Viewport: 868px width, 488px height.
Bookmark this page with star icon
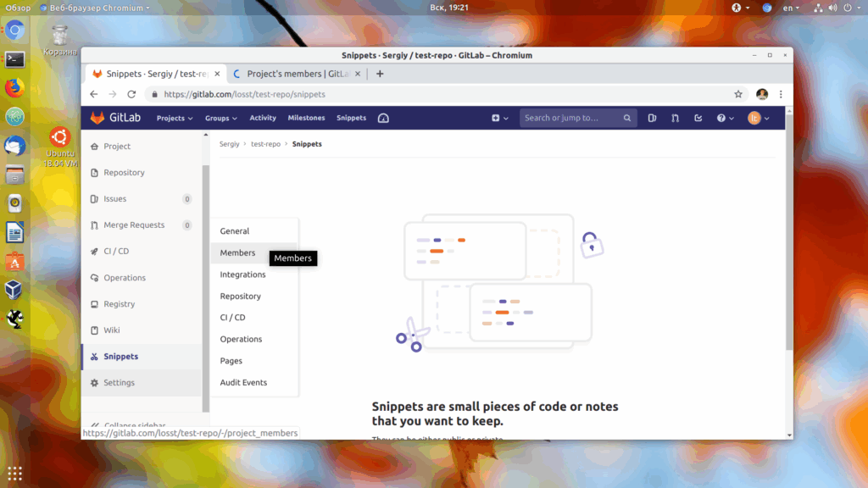[738, 94]
